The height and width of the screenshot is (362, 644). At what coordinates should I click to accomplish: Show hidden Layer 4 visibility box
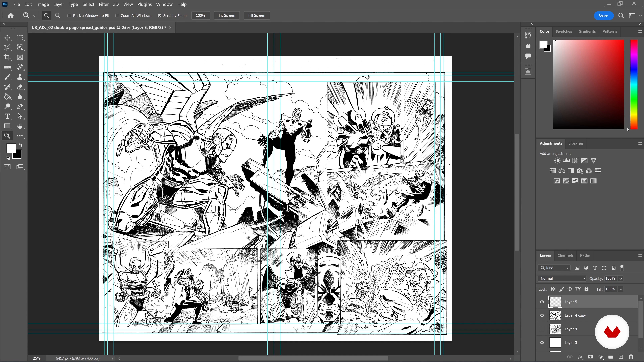542,329
